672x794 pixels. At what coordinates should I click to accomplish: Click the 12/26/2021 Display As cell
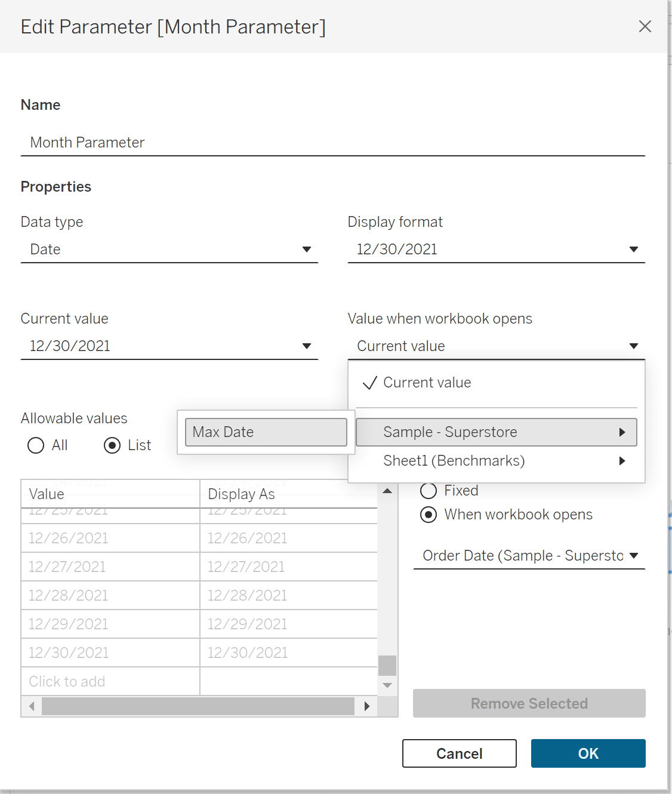click(289, 538)
